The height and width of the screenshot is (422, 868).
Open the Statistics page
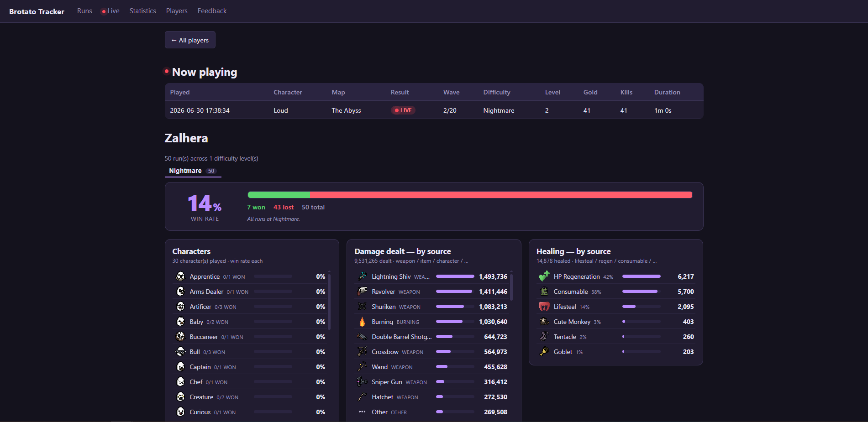pyautogui.click(x=143, y=11)
